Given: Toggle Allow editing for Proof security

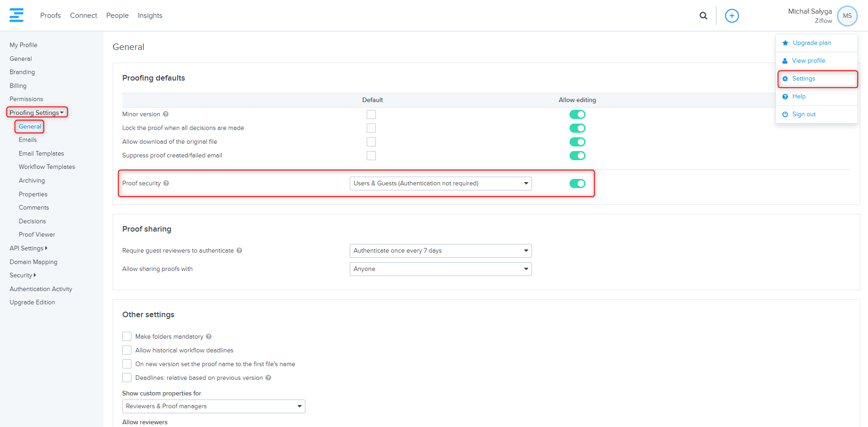Looking at the screenshot, I should (x=577, y=184).
